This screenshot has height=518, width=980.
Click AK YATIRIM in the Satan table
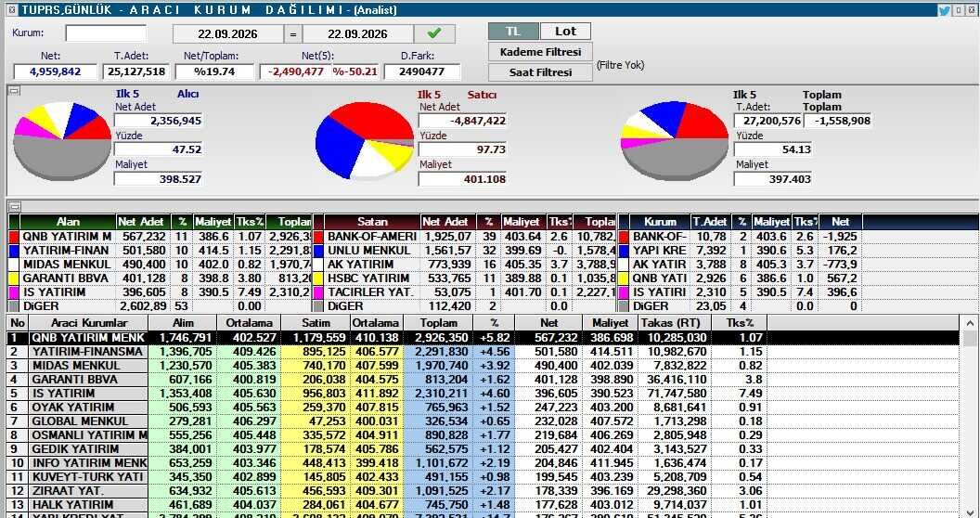(x=361, y=265)
